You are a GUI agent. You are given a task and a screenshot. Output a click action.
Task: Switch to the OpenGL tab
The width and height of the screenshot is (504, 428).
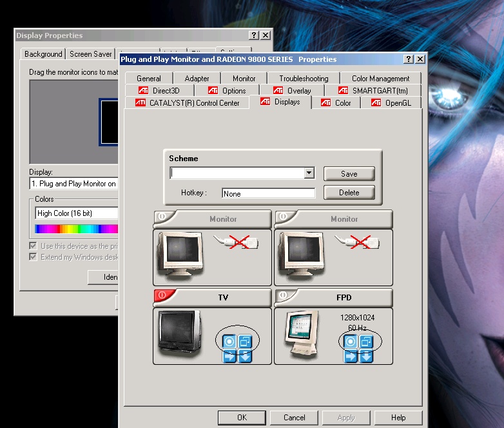(391, 103)
